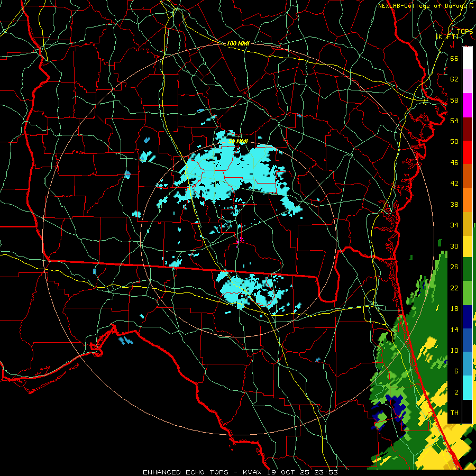Click the light pink 62 kft legend swatch
476x476 pixels.
[x=467, y=81]
